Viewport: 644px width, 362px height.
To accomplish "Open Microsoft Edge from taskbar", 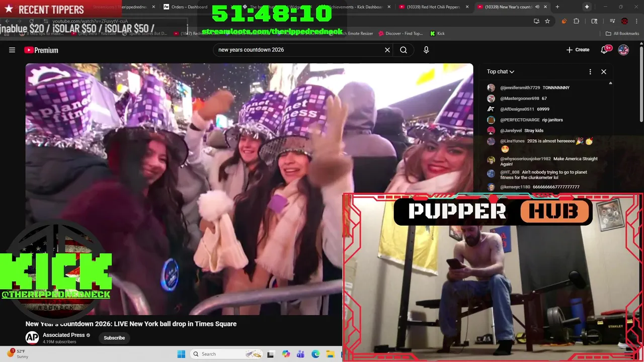I will click(315, 354).
